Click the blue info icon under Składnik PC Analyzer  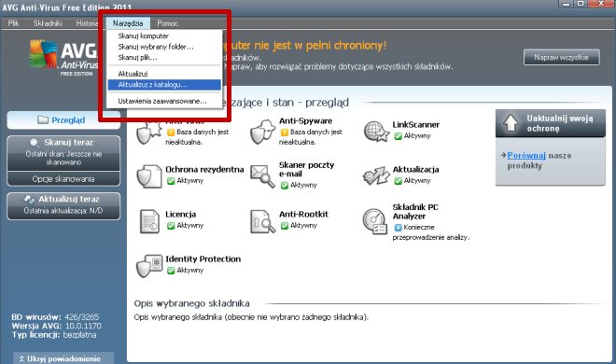pyautogui.click(x=398, y=228)
